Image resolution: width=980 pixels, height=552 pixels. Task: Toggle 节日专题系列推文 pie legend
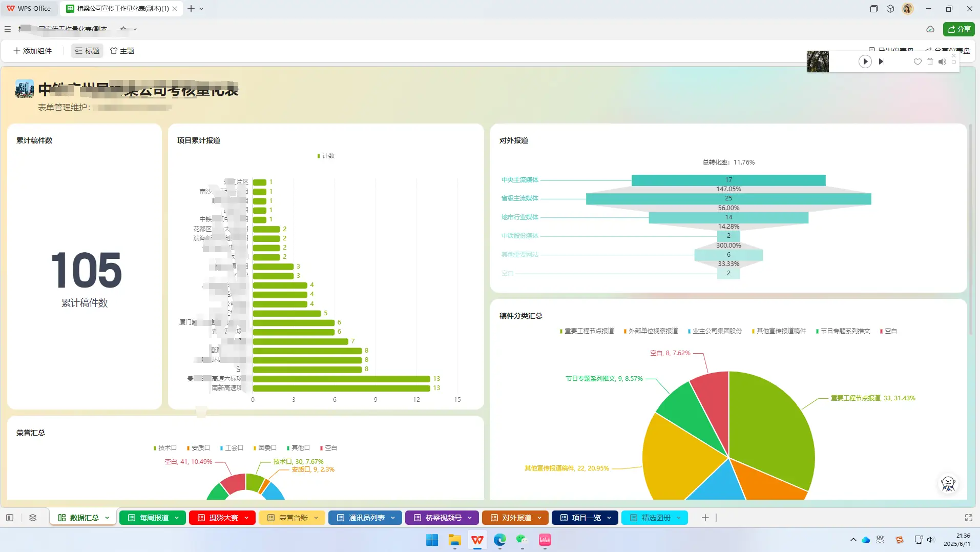pos(843,331)
